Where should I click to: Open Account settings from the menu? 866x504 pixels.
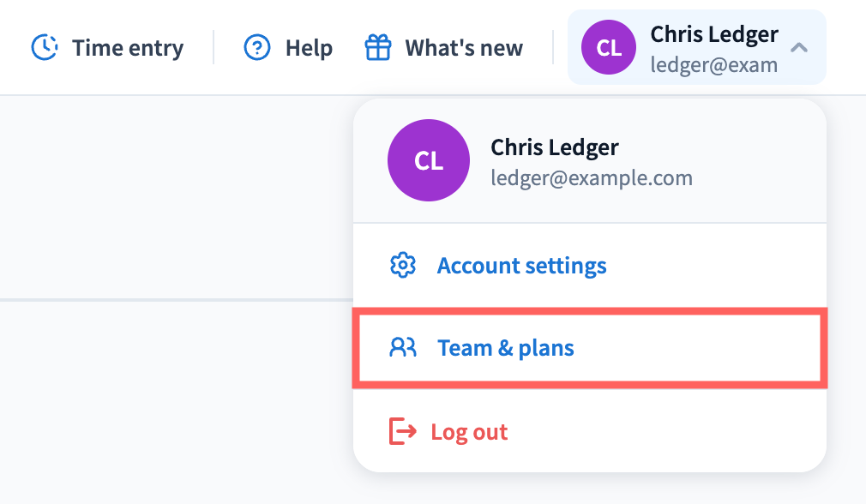pos(521,266)
